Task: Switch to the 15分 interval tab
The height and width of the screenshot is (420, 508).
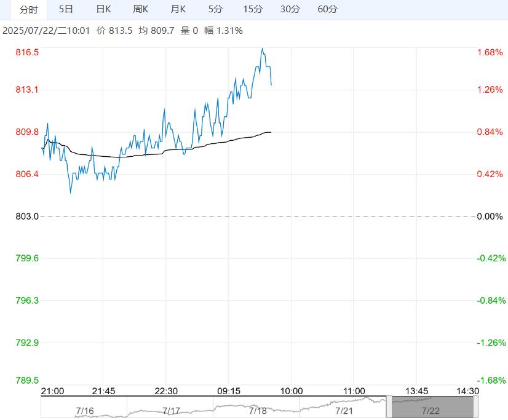Action: tap(252, 9)
